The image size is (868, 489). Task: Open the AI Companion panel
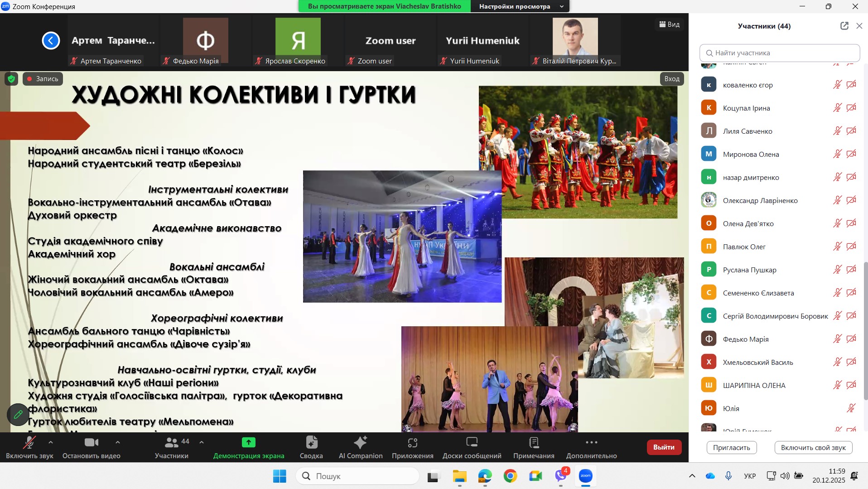click(361, 447)
